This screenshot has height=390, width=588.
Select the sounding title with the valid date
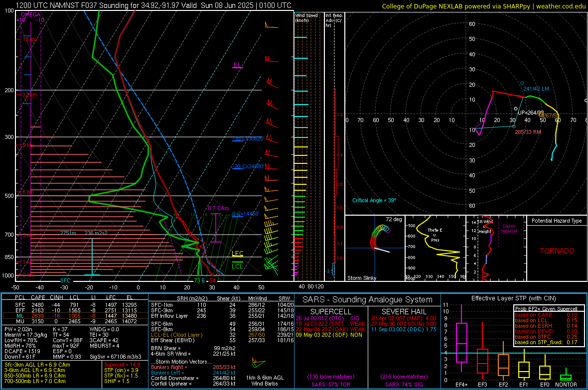(x=153, y=5)
